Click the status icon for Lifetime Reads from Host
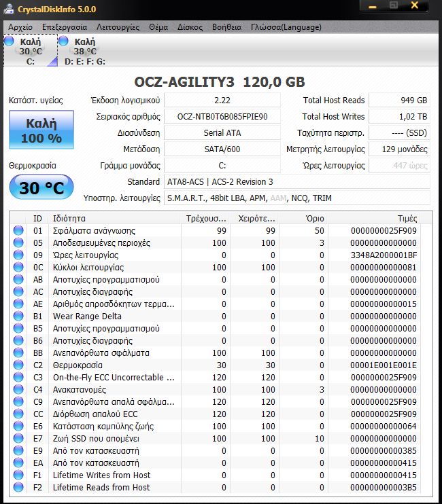The image size is (442, 504). [x=18, y=487]
